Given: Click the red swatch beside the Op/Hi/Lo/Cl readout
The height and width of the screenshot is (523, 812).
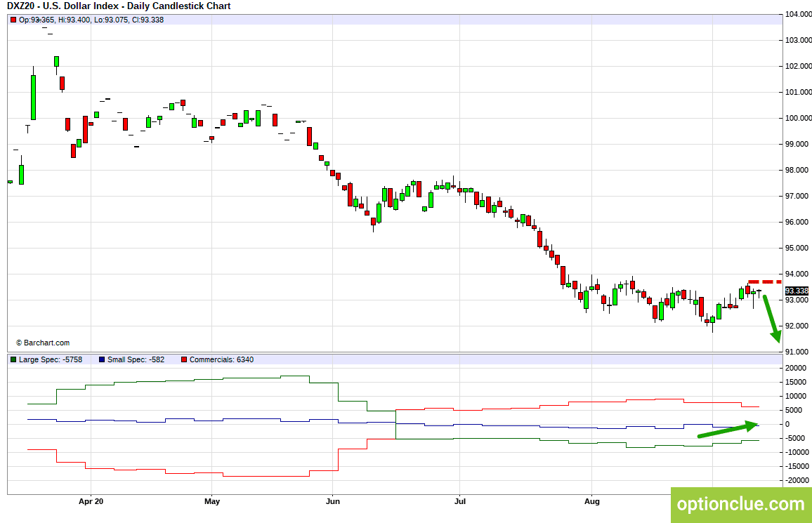Looking at the screenshot, I should pyautogui.click(x=13, y=20).
